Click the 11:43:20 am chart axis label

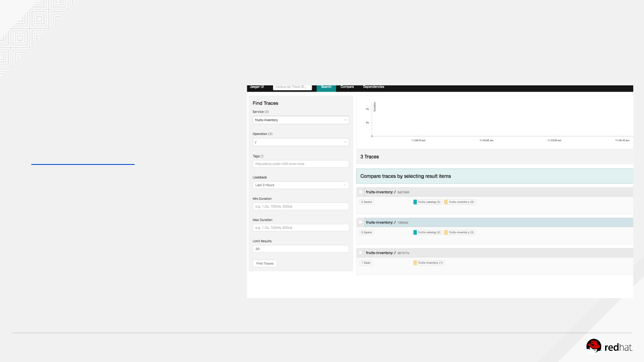(554, 140)
